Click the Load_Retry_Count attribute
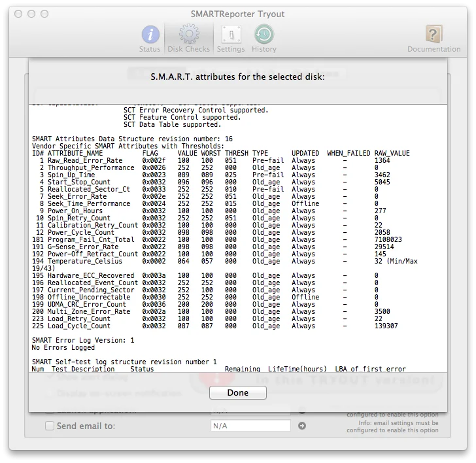Viewport: 476px width, 463px height. 79,318
